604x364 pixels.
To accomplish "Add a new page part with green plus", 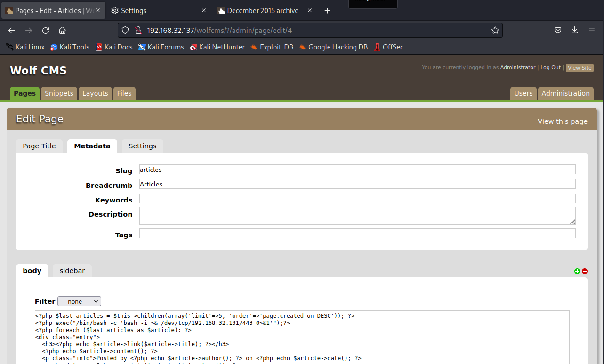I will point(577,271).
